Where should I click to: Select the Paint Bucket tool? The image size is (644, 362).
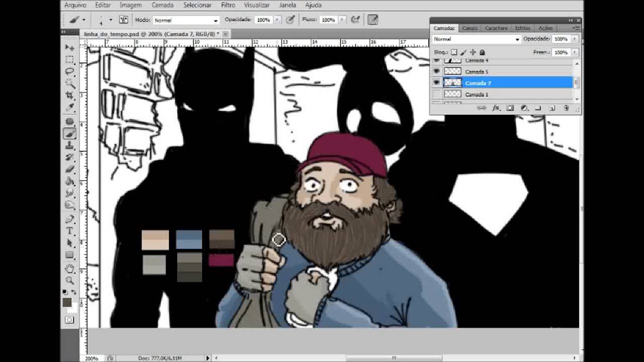69,182
